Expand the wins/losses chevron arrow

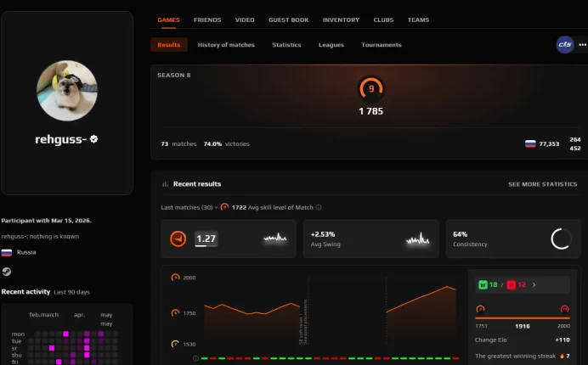[534, 285]
